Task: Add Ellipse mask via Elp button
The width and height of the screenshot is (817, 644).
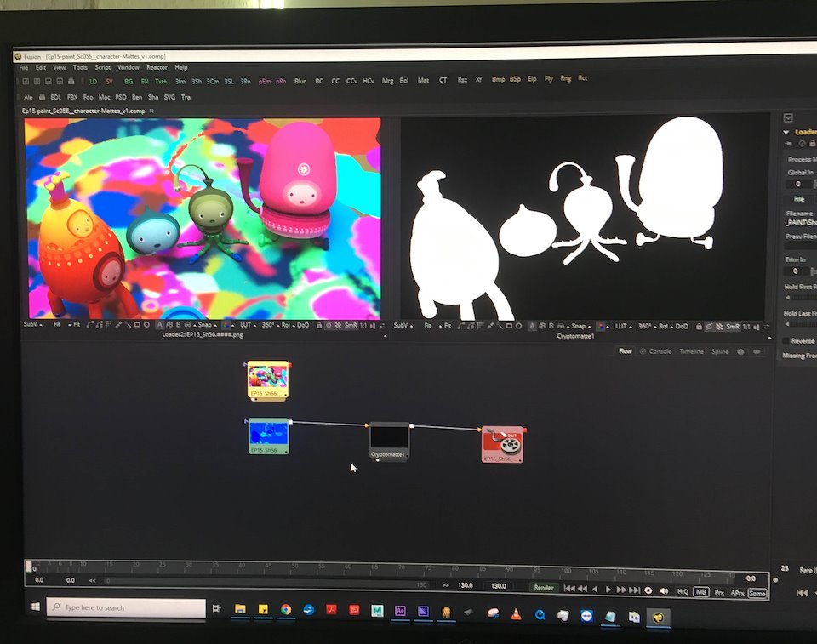Action: click(532, 78)
